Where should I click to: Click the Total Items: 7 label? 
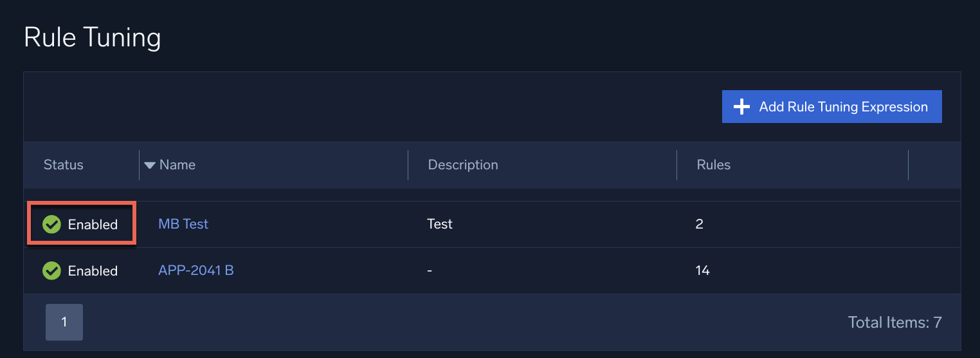click(894, 322)
